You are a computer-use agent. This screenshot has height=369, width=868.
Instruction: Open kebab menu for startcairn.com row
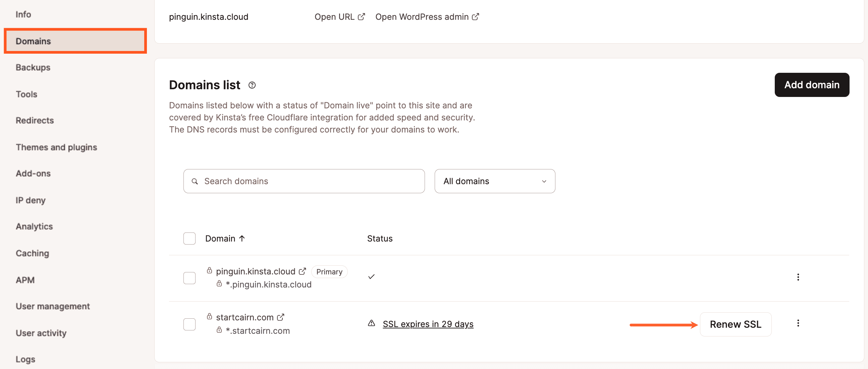pyautogui.click(x=798, y=323)
